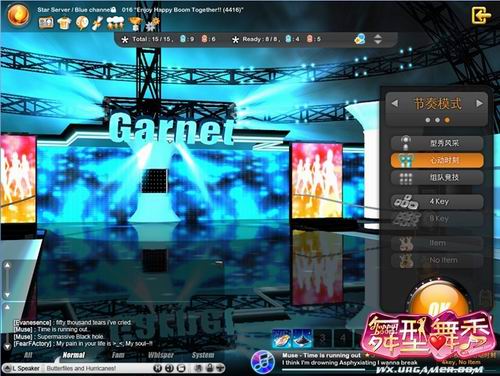The width and height of the screenshot is (500, 376).
Task: Select the second item slot with mountain icon
Action: 302,338
